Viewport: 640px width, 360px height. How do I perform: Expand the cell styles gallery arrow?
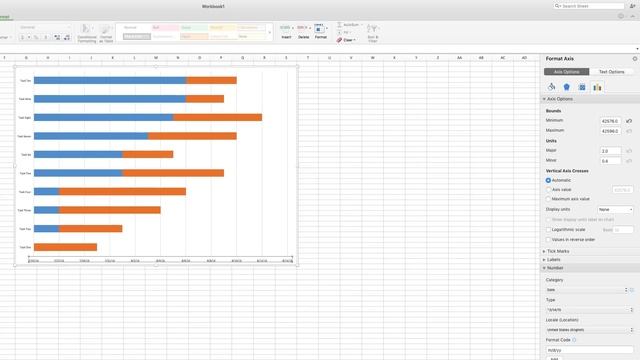click(269, 32)
